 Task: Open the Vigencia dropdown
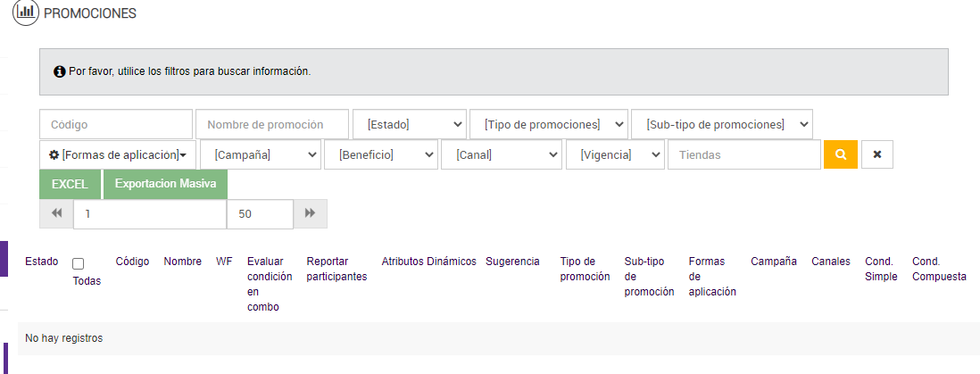[x=615, y=154]
